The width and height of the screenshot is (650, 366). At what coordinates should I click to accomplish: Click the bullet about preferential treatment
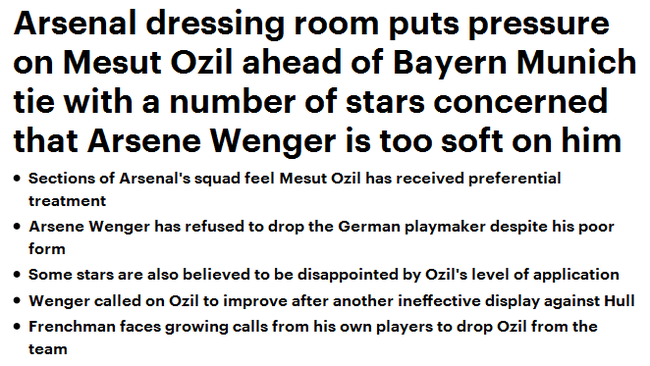pyautogui.click(x=294, y=189)
